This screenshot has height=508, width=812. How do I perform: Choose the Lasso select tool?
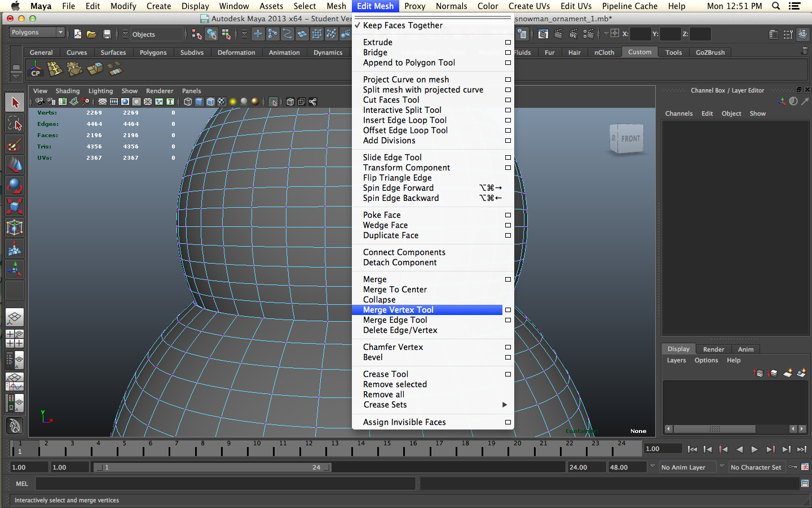pos(15,124)
